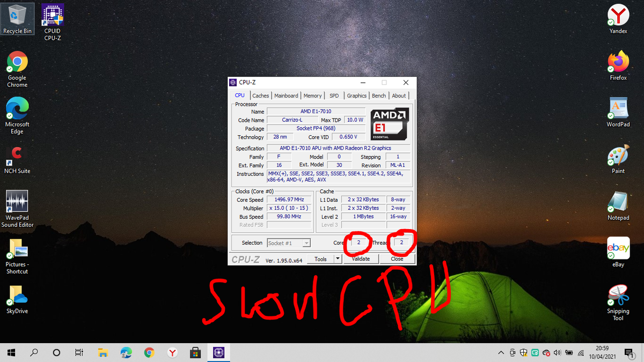The width and height of the screenshot is (644, 362).
Task: Open the WordPad desktop shortcut
Action: [x=618, y=112]
